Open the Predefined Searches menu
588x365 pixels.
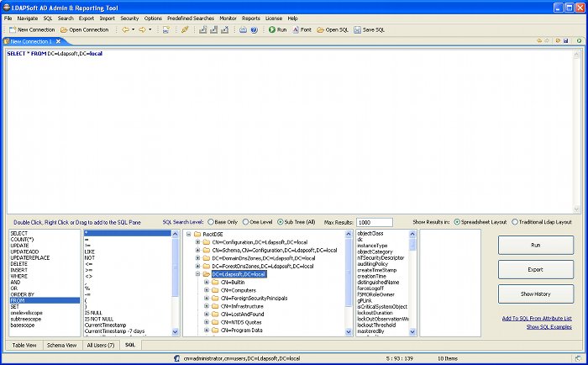tap(191, 18)
